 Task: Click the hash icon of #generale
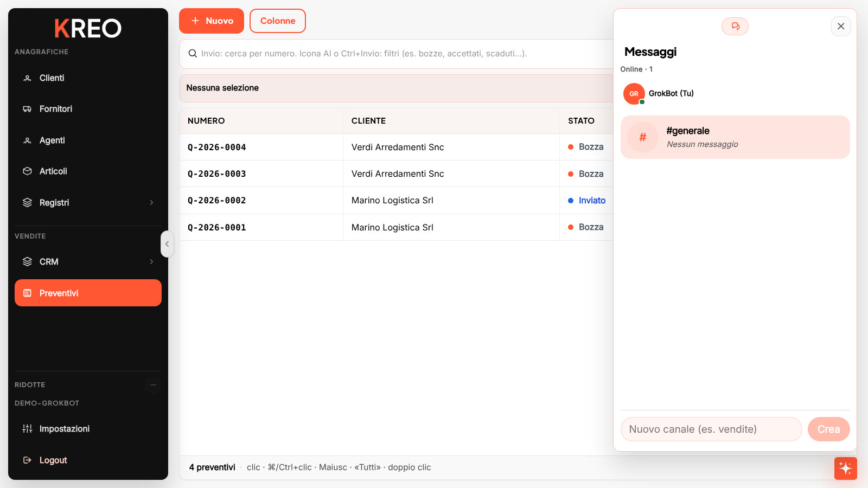pos(643,137)
